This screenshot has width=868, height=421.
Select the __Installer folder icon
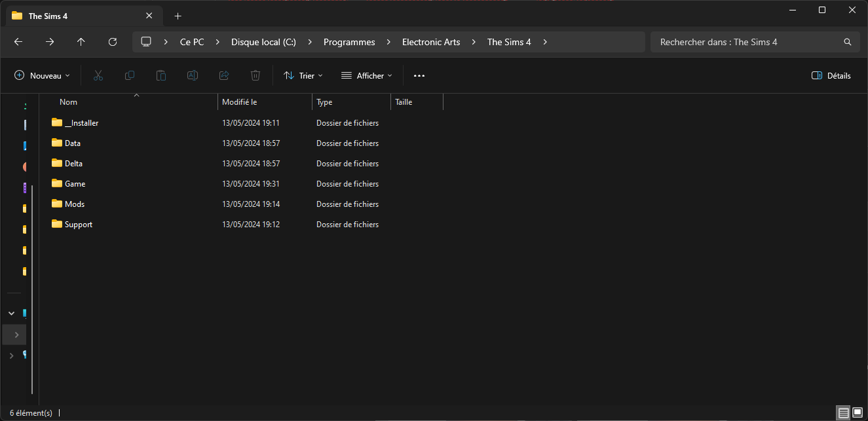coord(57,122)
